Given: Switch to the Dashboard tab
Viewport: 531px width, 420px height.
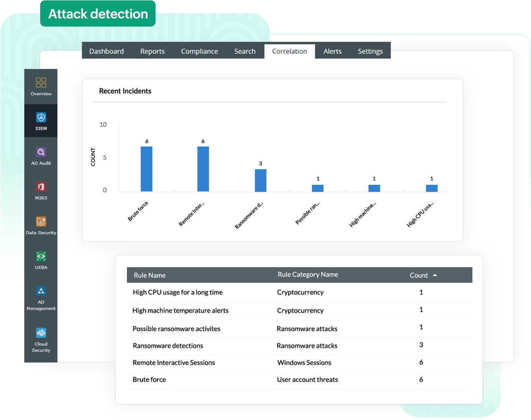Looking at the screenshot, I should click(106, 51).
